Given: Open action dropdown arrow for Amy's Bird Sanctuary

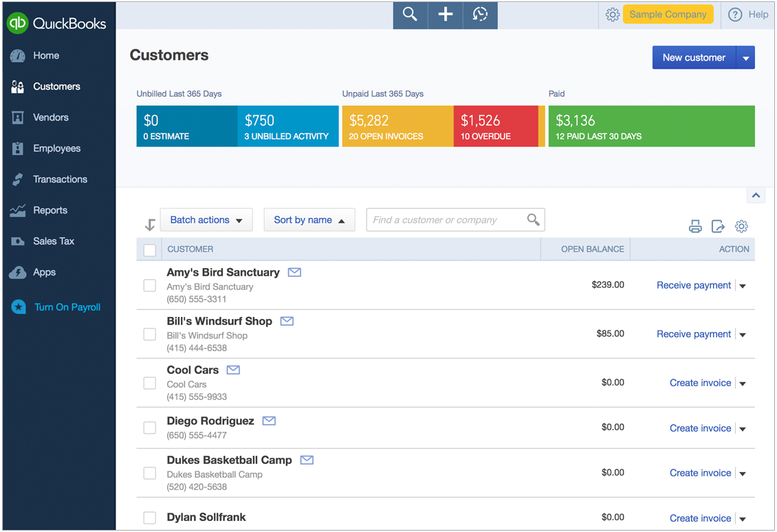Looking at the screenshot, I should pos(743,286).
